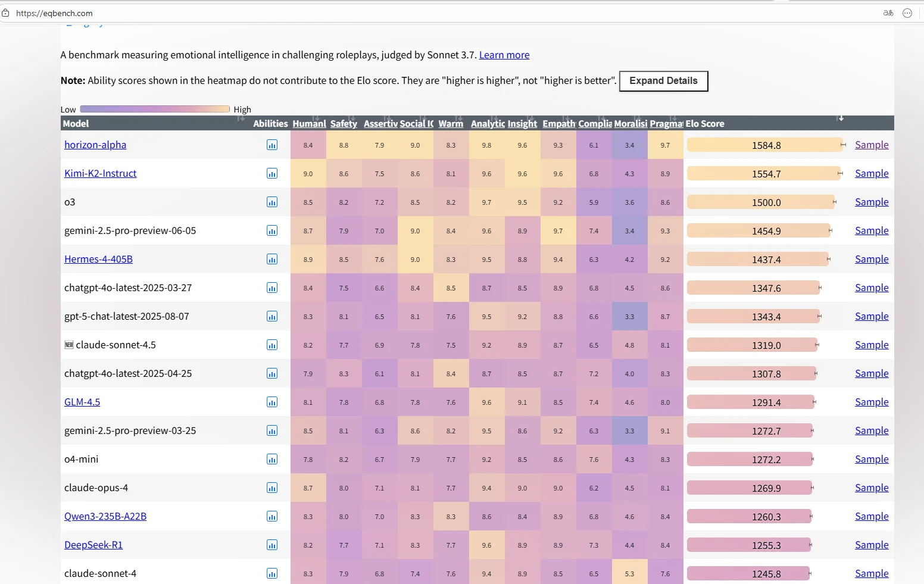924x584 pixels.
Task: Open the ability chart for claude-sonnet-4.5
Action: pyautogui.click(x=272, y=345)
